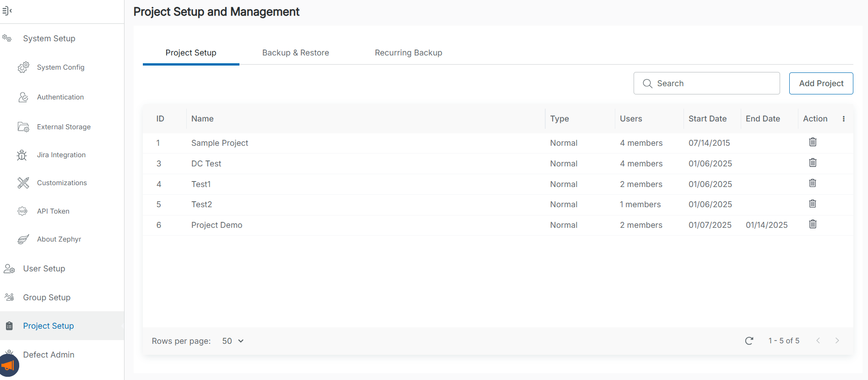Open table column options menu
This screenshot has height=380, width=868.
843,119
